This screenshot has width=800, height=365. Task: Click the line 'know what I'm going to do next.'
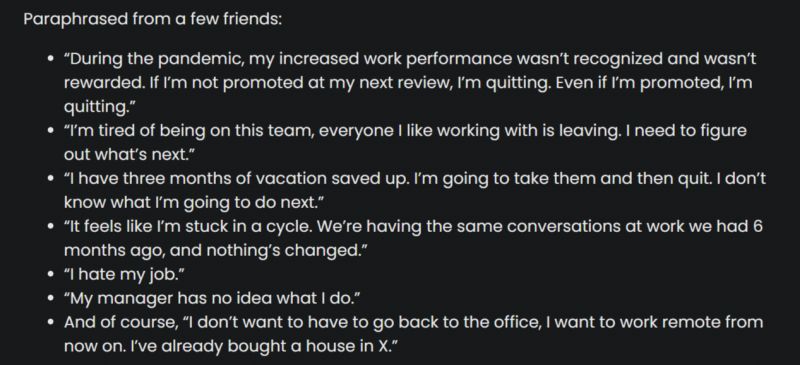(194, 203)
